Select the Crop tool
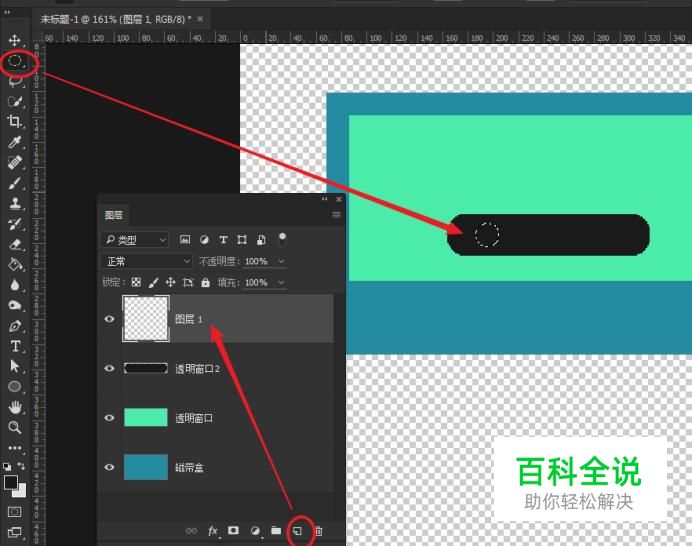 point(15,121)
